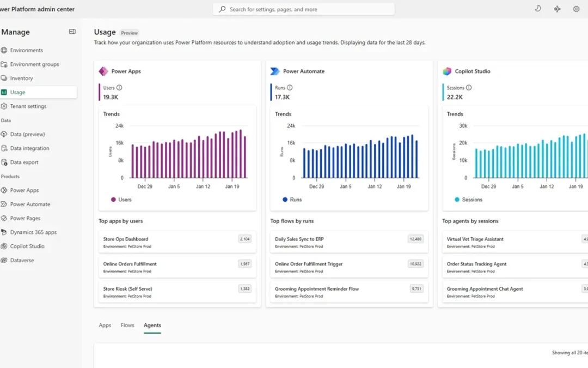Open Online Orders Fulfillment app card
588x368 pixels.
(177, 267)
